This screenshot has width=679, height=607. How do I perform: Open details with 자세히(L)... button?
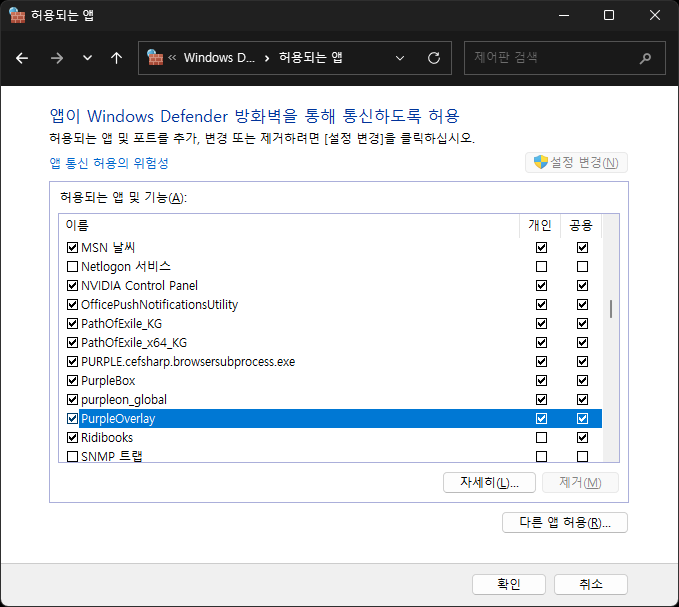pos(489,482)
